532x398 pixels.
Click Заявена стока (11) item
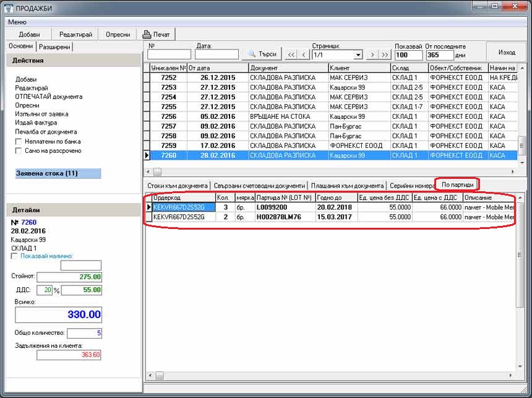58,173
